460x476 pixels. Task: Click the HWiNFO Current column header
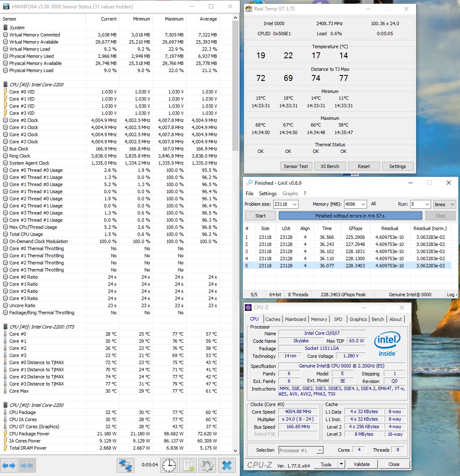(x=103, y=19)
